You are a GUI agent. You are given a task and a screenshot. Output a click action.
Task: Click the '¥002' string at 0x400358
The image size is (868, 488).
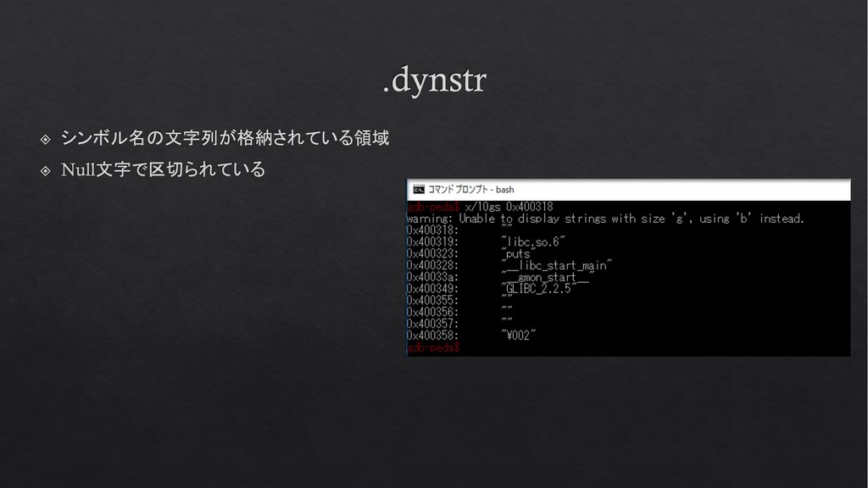tap(519, 335)
